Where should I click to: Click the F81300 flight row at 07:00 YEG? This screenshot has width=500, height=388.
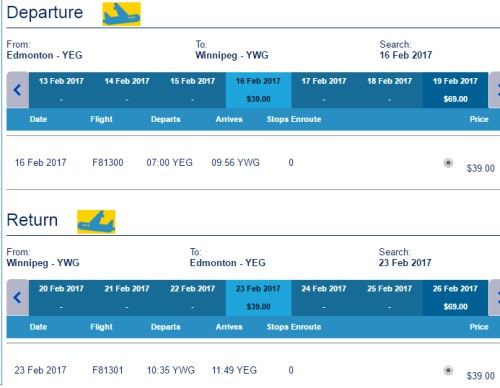pos(253,163)
